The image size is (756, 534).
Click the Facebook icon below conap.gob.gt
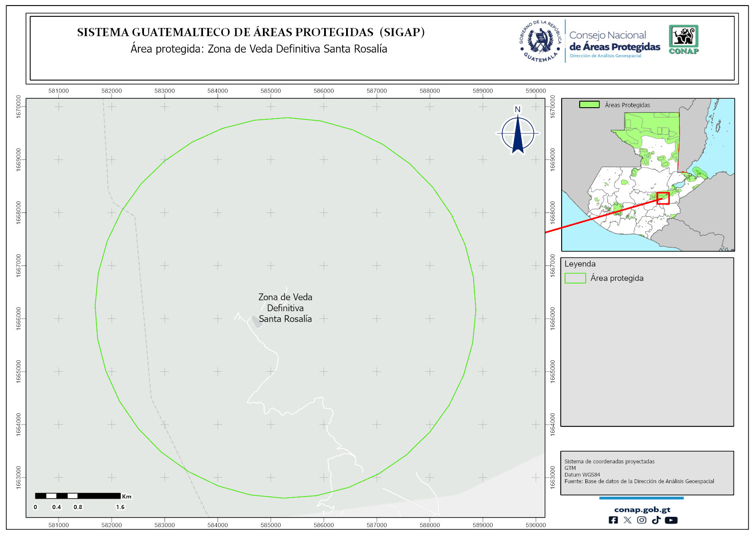tap(613, 520)
